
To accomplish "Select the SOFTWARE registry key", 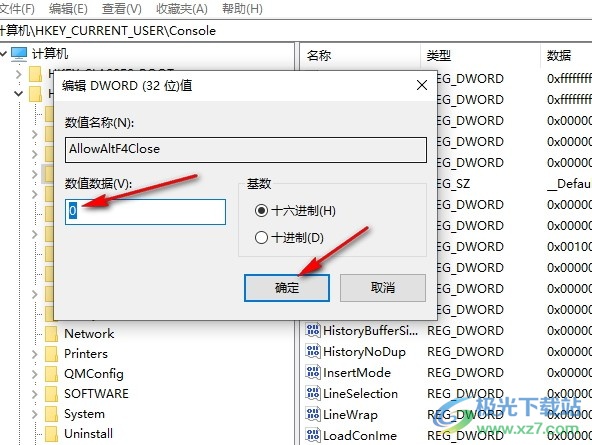I will [96, 394].
